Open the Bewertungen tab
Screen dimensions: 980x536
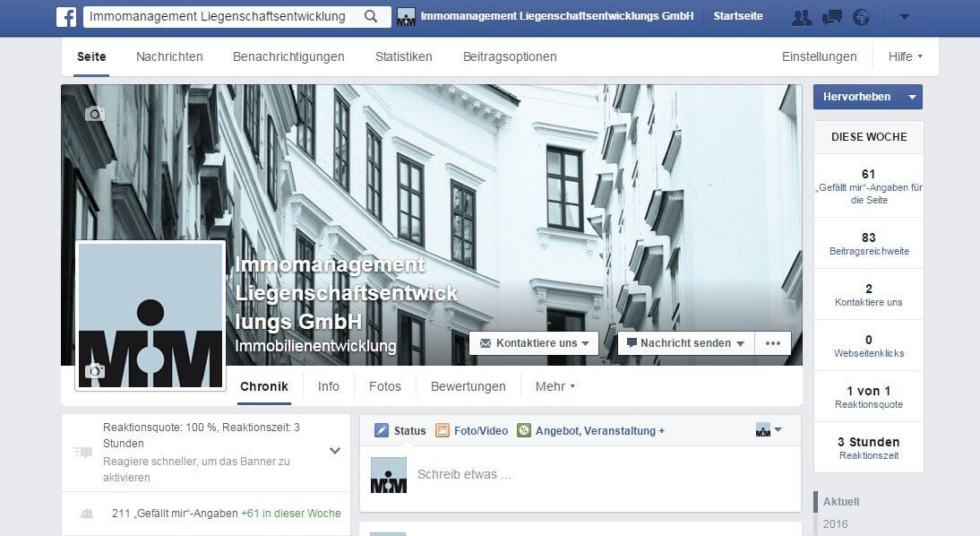468,386
